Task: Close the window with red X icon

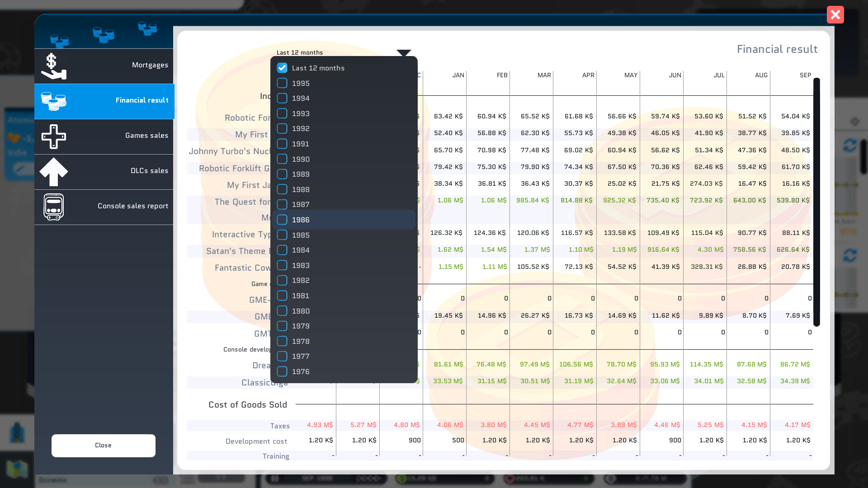Action: coord(835,15)
